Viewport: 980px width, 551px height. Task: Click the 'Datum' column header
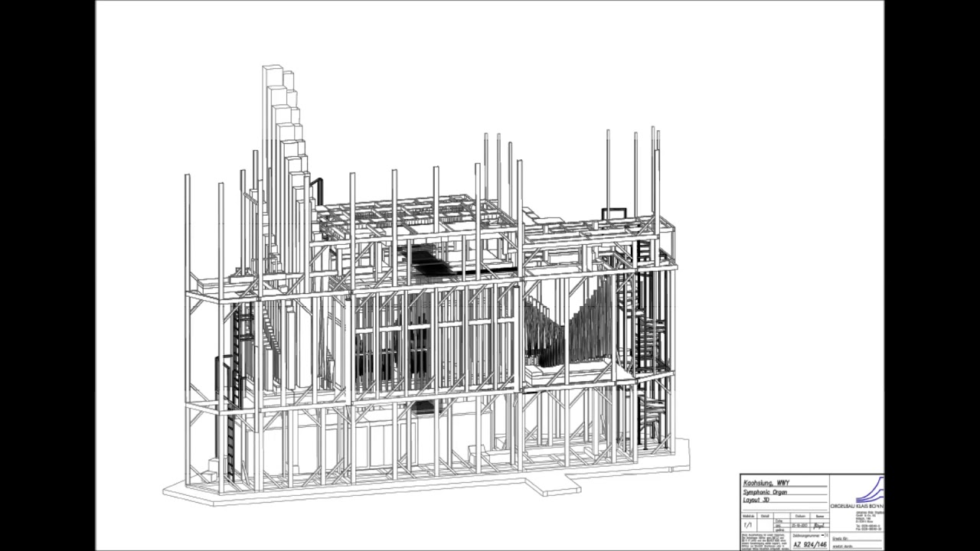point(800,517)
